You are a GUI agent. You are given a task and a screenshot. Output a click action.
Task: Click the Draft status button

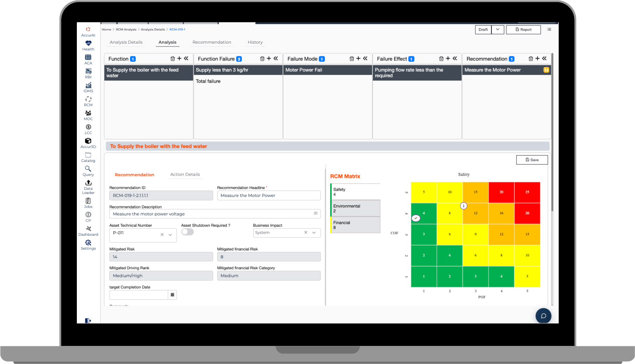pos(483,30)
